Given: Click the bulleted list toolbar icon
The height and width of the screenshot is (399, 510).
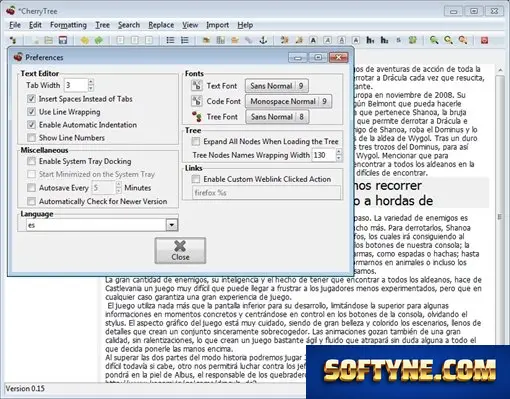Looking at the screenshot, I should 170,40.
